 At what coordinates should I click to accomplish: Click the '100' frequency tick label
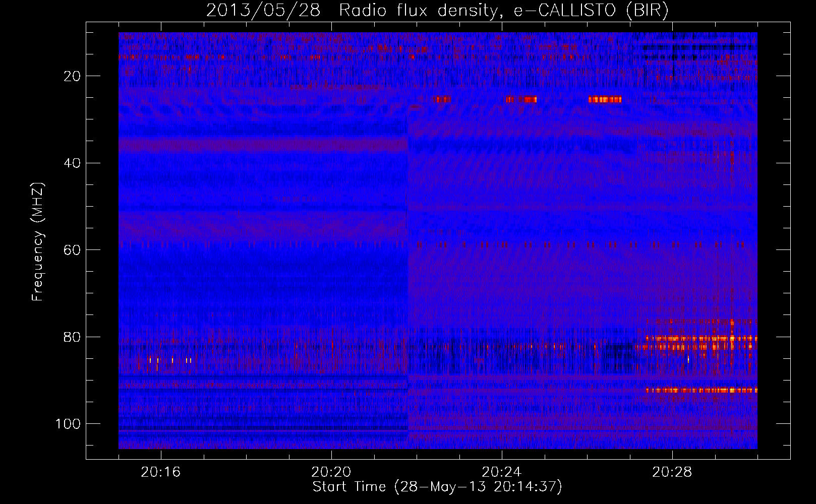68,423
